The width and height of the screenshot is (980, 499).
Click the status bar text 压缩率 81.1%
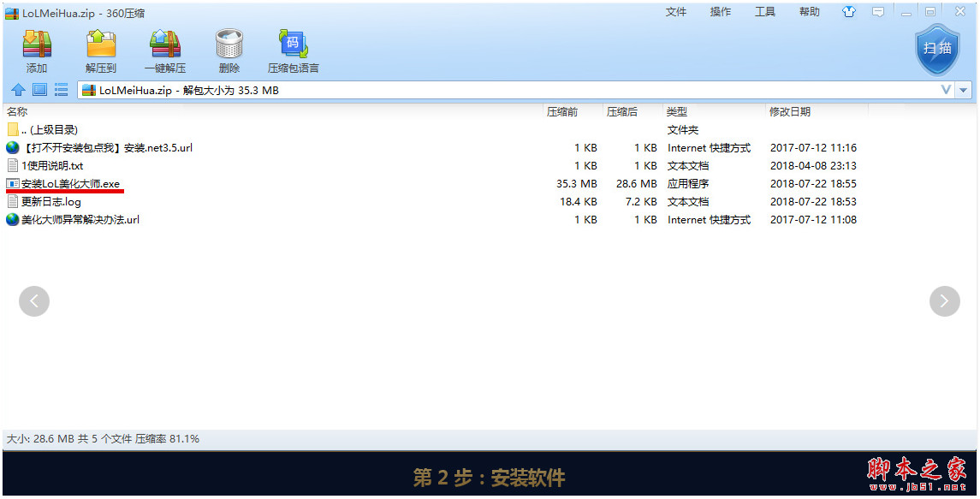click(168, 439)
